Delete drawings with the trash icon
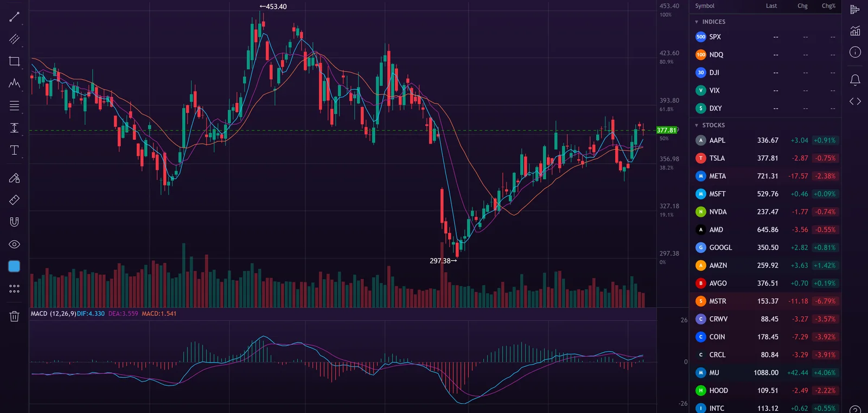The image size is (868, 413). click(x=14, y=316)
